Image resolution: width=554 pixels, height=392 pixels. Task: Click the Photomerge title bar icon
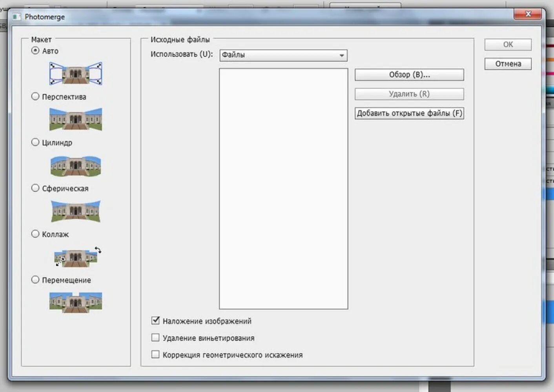16,17
